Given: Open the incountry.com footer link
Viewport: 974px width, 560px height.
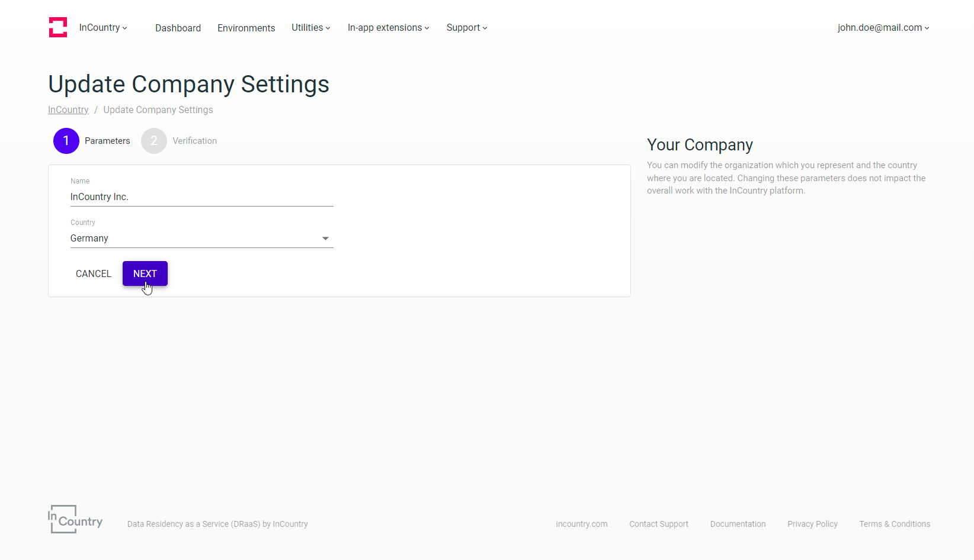Looking at the screenshot, I should tap(581, 524).
